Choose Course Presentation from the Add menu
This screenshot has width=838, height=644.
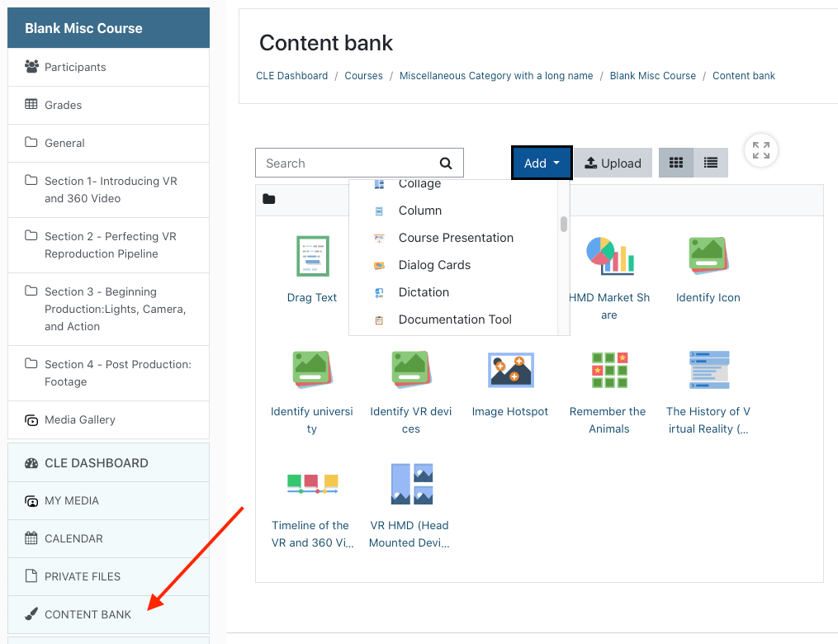point(454,238)
